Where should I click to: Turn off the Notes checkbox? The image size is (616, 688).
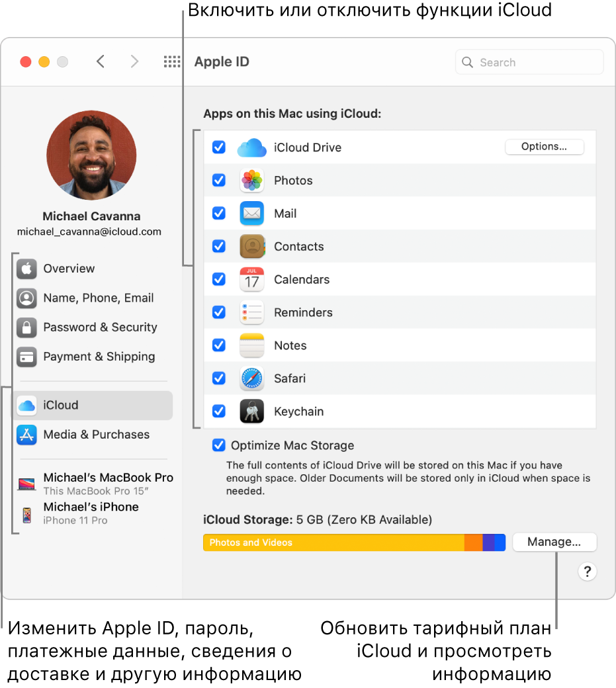click(x=219, y=345)
